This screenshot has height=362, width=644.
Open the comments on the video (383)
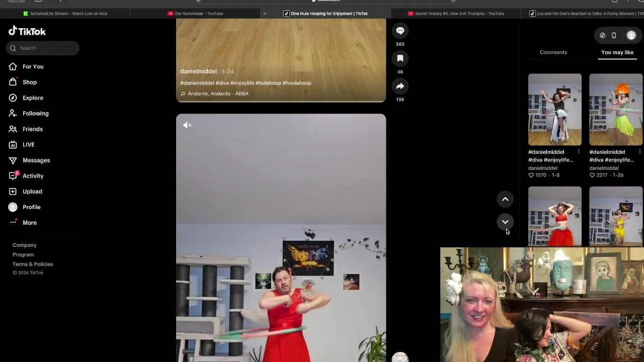pyautogui.click(x=400, y=31)
